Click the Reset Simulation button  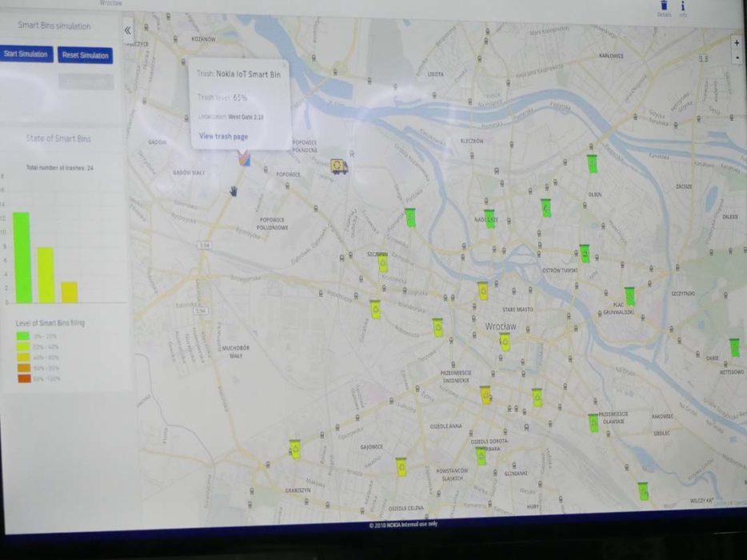[x=85, y=55]
